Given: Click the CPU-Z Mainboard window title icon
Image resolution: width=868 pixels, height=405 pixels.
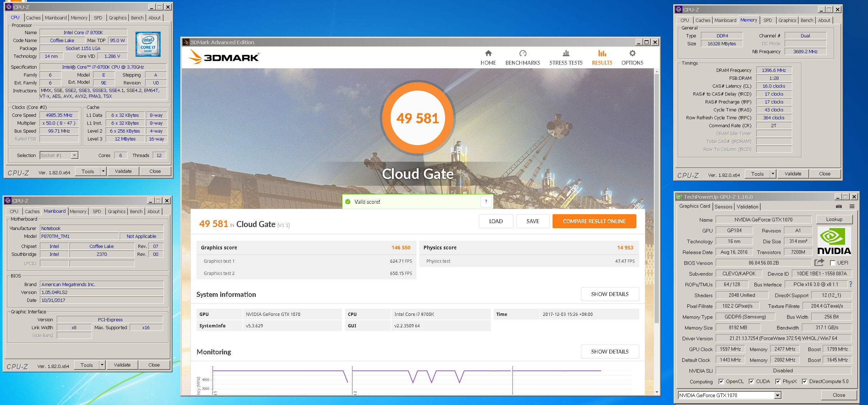Looking at the screenshot, I should [8, 201].
